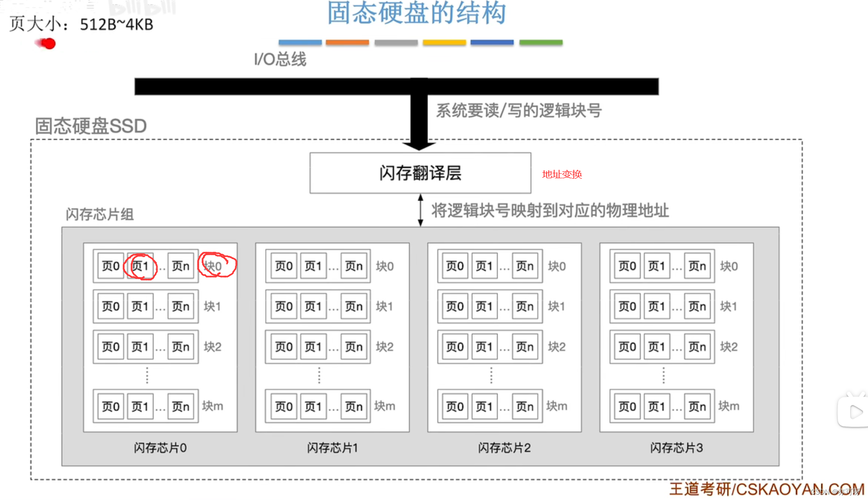Image resolution: width=868 pixels, height=500 pixels.
Task: Select 页n in 块2 of 闪存芯片3
Action: pyautogui.click(x=697, y=347)
